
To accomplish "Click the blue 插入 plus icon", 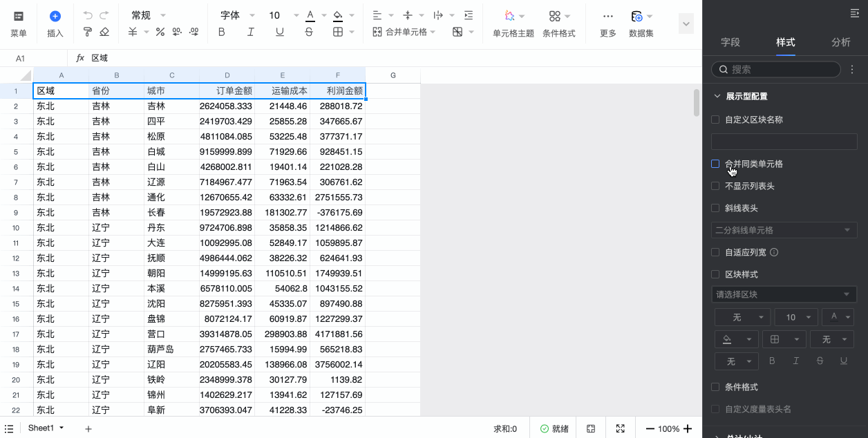I will point(55,16).
